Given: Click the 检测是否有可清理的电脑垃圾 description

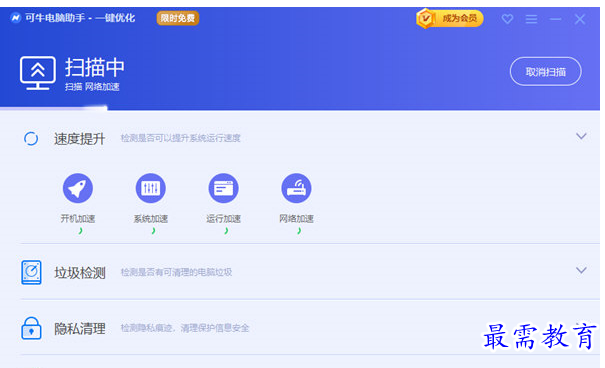Looking at the screenshot, I should pyautogui.click(x=176, y=272).
